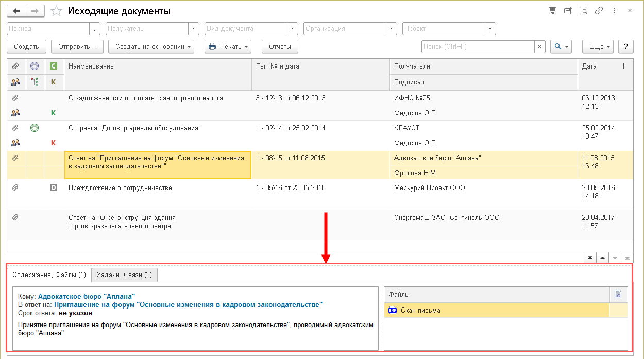Image resolution: width=644 pixels, height=359 pixels.
Task: Open the Организация filter dropdown
Action: 392,29
